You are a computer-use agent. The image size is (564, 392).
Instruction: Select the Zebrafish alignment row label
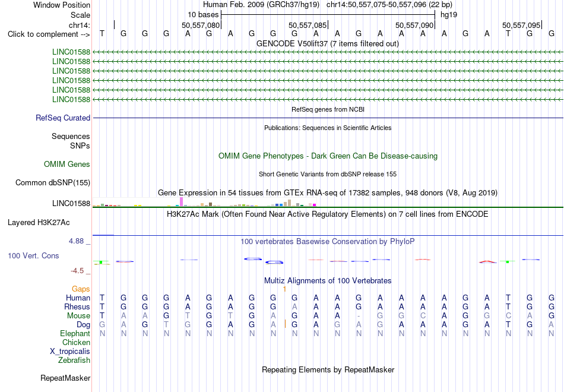[74, 361]
